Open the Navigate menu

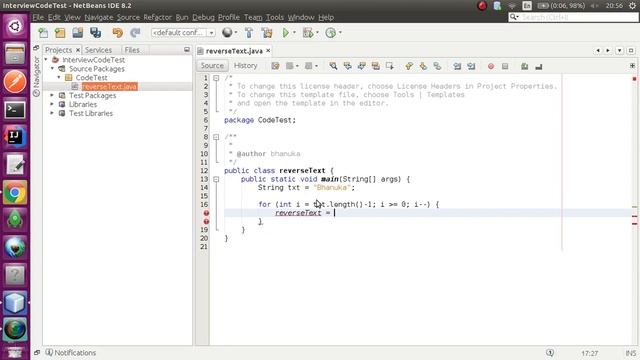click(x=99, y=17)
